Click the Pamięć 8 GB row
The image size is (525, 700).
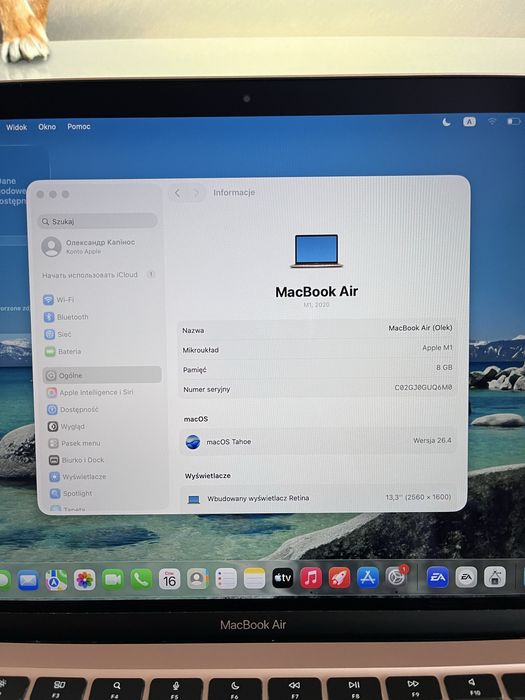pos(317,368)
